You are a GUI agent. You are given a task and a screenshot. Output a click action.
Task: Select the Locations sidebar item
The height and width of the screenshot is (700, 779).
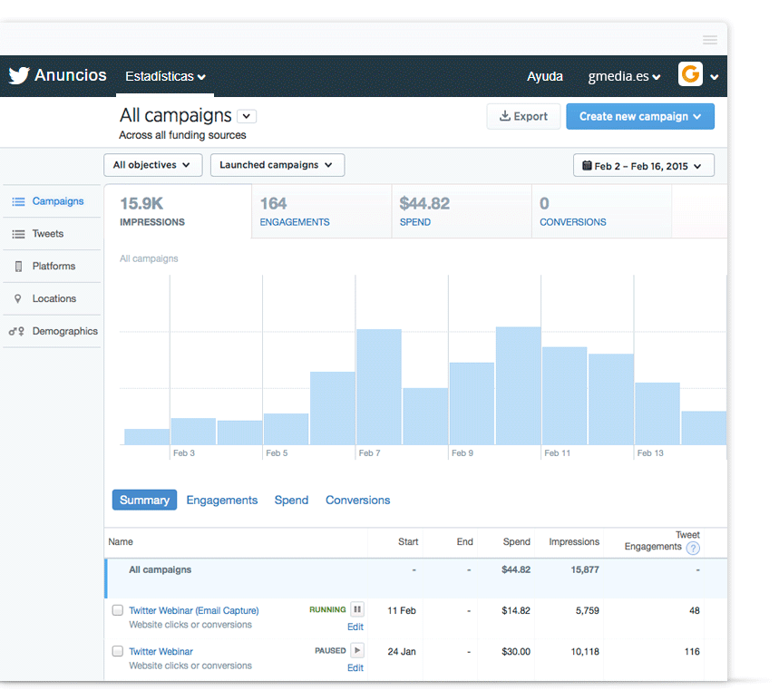pos(52,298)
